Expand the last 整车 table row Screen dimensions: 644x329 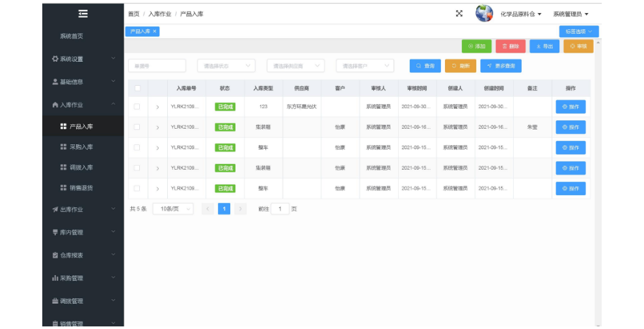point(157,189)
